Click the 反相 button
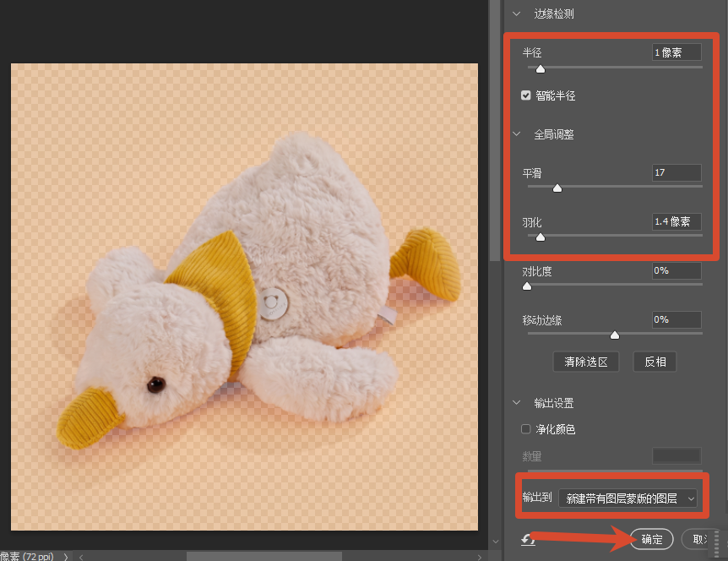Image resolution: width=728 pixels, height=561 pixels. coord(655,362)
